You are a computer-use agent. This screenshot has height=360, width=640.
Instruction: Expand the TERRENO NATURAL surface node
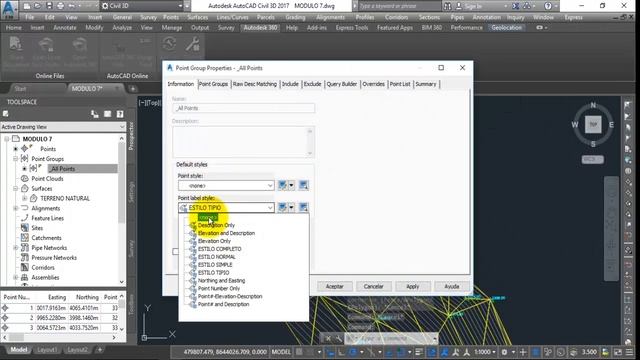click(x=24, y=198)
